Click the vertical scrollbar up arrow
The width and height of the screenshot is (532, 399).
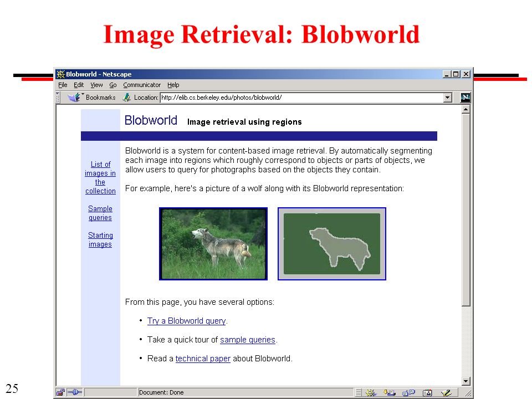coord(466,109)
